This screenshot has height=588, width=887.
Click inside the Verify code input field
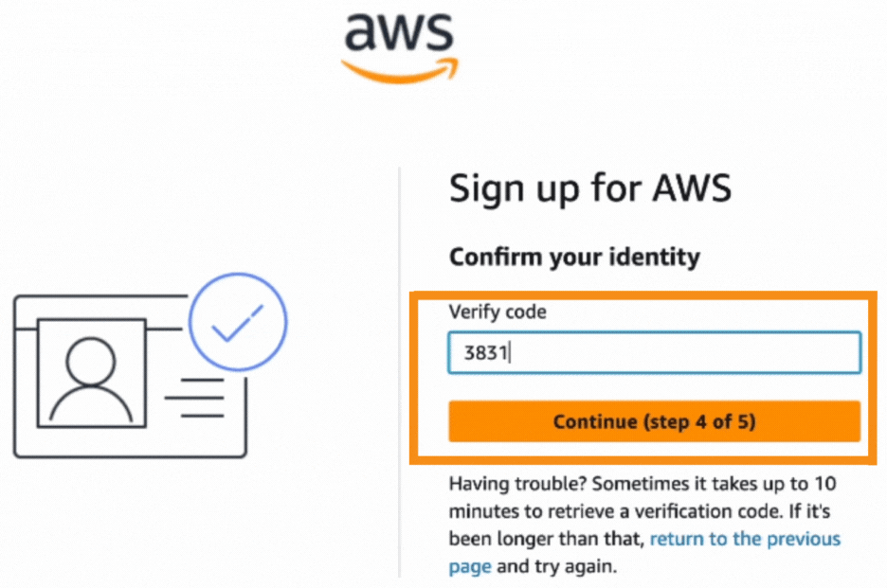[654, 352]
